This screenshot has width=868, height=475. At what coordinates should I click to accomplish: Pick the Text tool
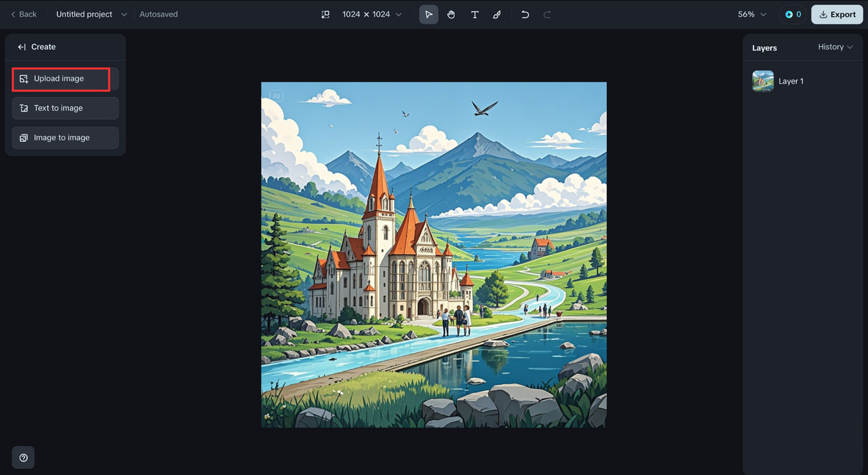475,14
